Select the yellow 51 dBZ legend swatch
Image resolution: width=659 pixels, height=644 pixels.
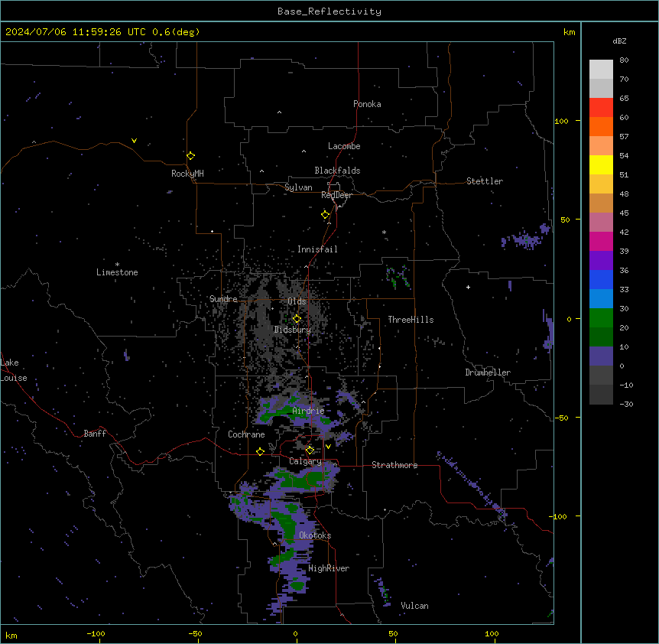point(601,164)
